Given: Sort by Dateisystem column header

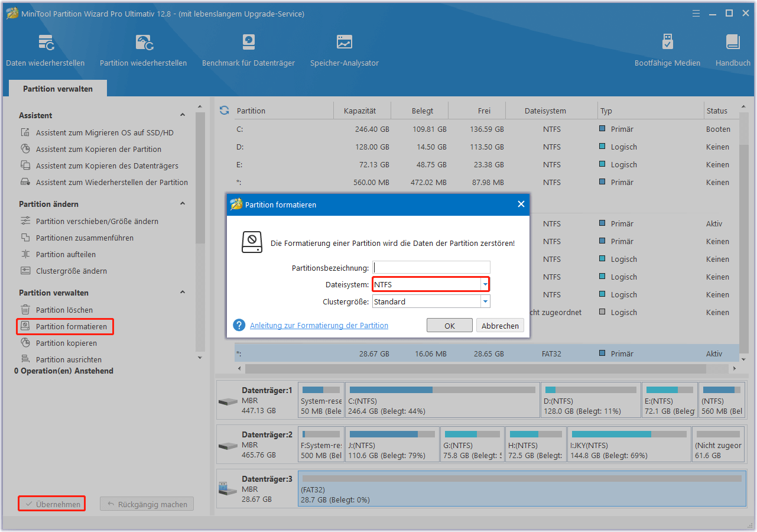Looking at the screenshot, I should [x=545, y=111].
